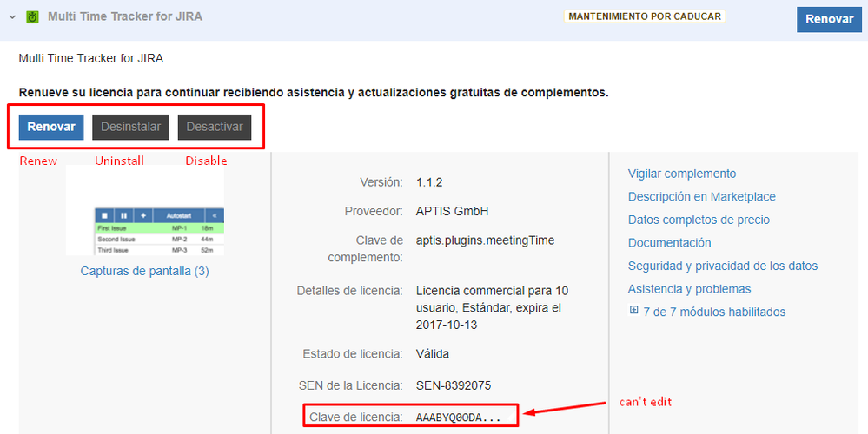
Task: Click the Desactivar button
Action: (x=215, y=127)
